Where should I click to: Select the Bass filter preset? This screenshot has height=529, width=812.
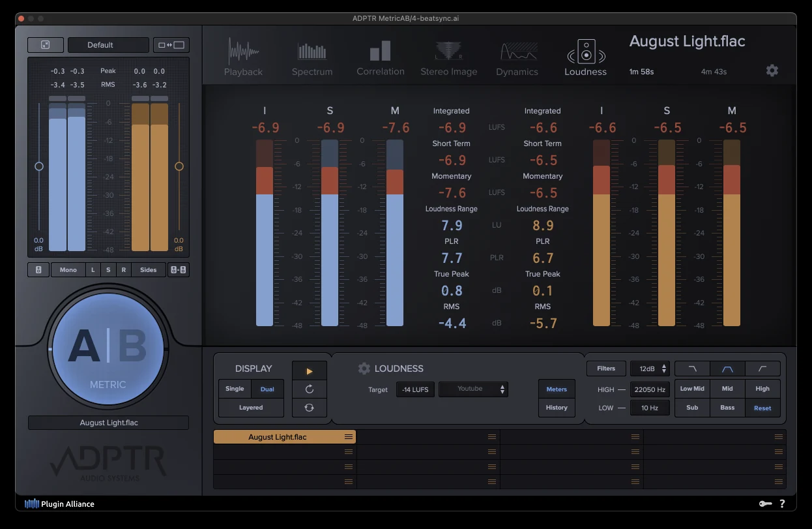tap(727, 408)
